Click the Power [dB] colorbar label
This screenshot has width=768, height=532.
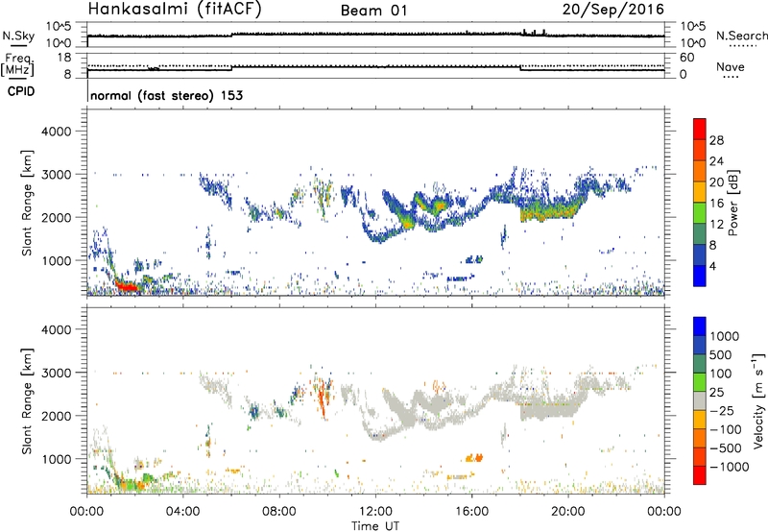732,203
